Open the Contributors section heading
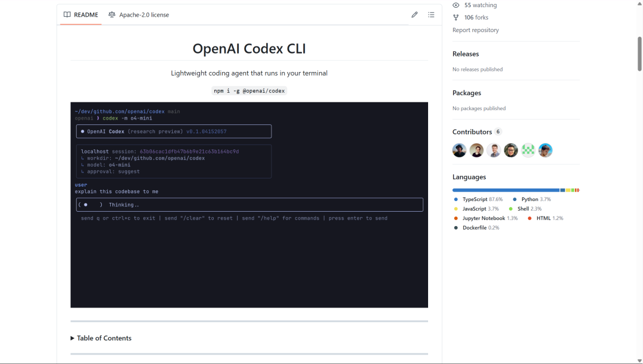Screen dimensions: 643x364 [x=472, y=131]
